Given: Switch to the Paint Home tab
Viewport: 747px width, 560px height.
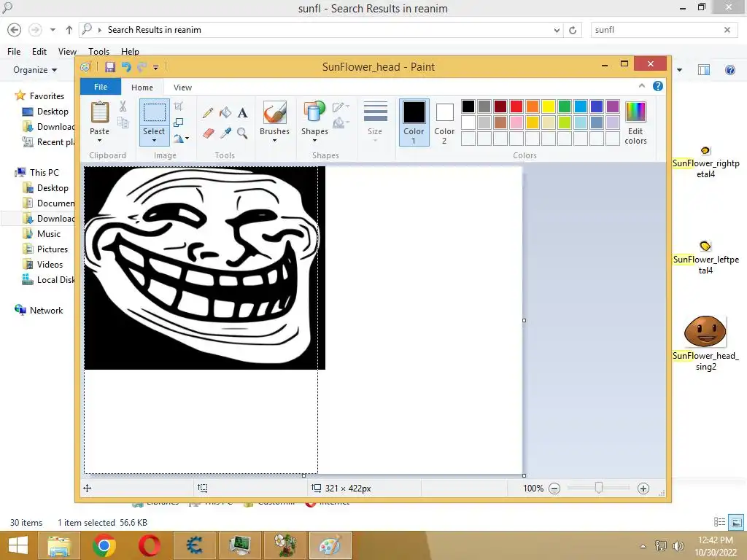Looking at the screenshot, I should point(142,87).
